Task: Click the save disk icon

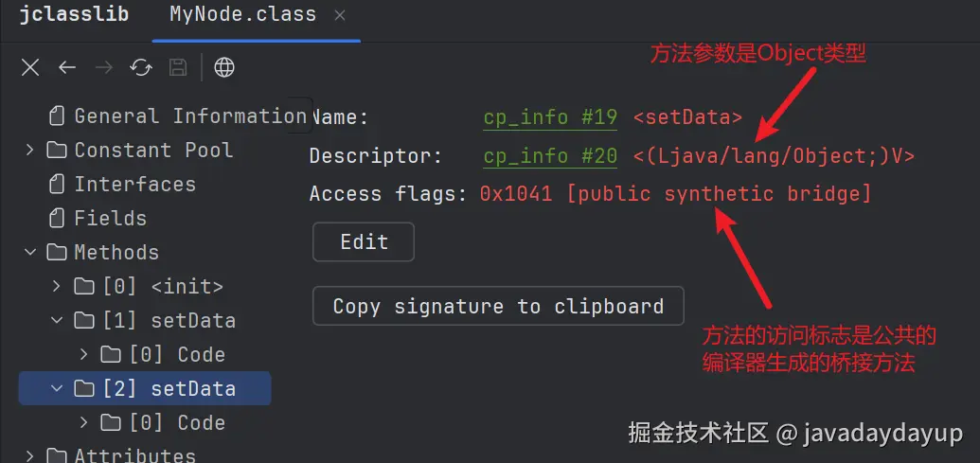Action: (x=177, y=67)
